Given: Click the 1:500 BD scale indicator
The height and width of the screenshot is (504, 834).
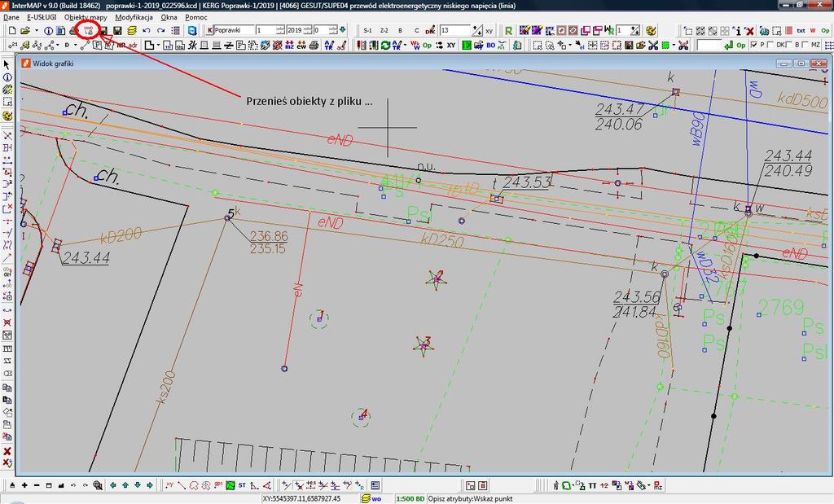Looking at the screenshot, I should click(x=410, y=498).
